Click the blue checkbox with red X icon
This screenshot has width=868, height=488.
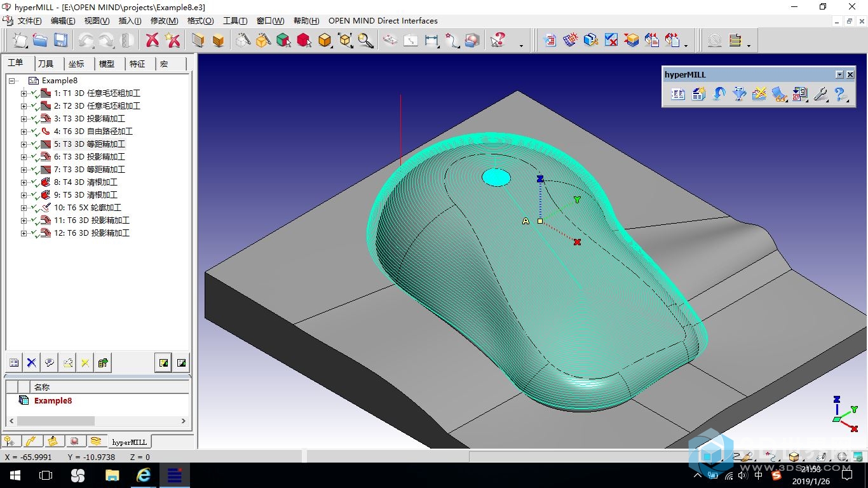(x=611, y=41)
